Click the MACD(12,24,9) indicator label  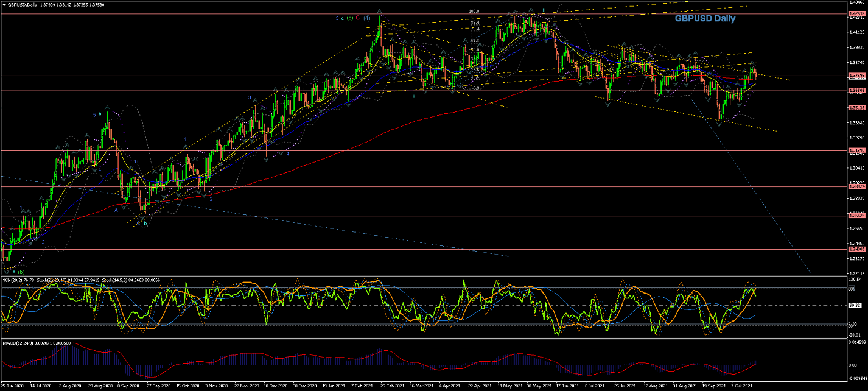coord(18,343)
